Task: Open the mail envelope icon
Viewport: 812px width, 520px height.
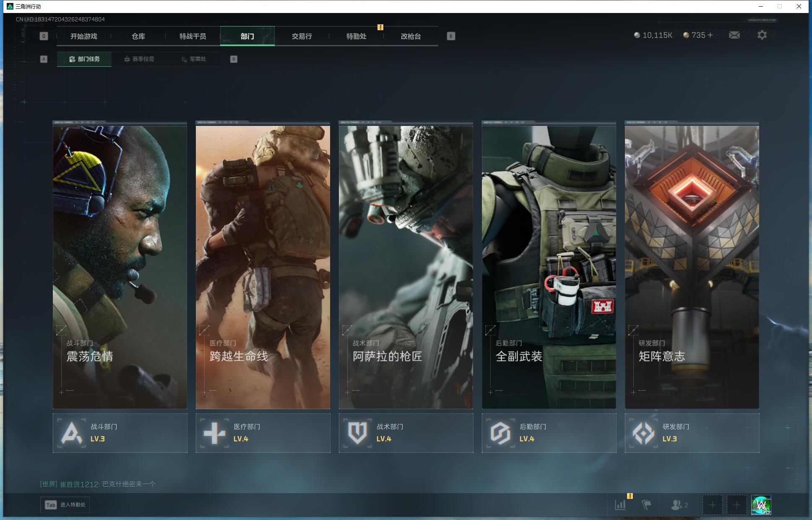Action: pos(734,35)
